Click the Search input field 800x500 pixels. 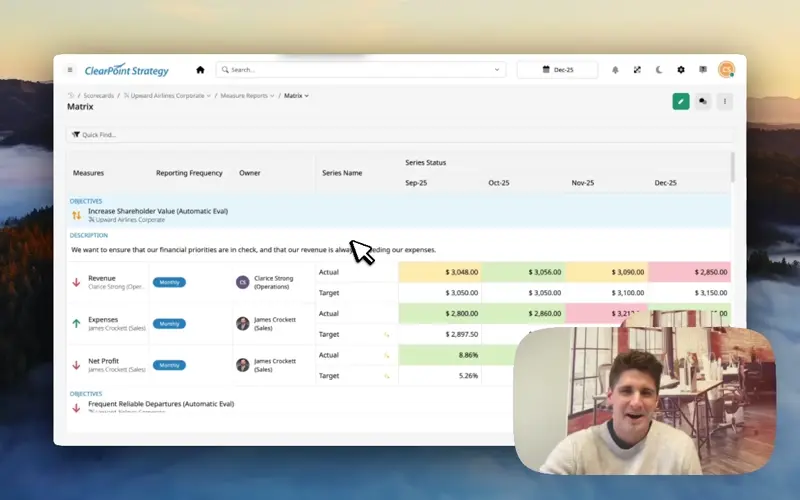(x=360, y=70)
